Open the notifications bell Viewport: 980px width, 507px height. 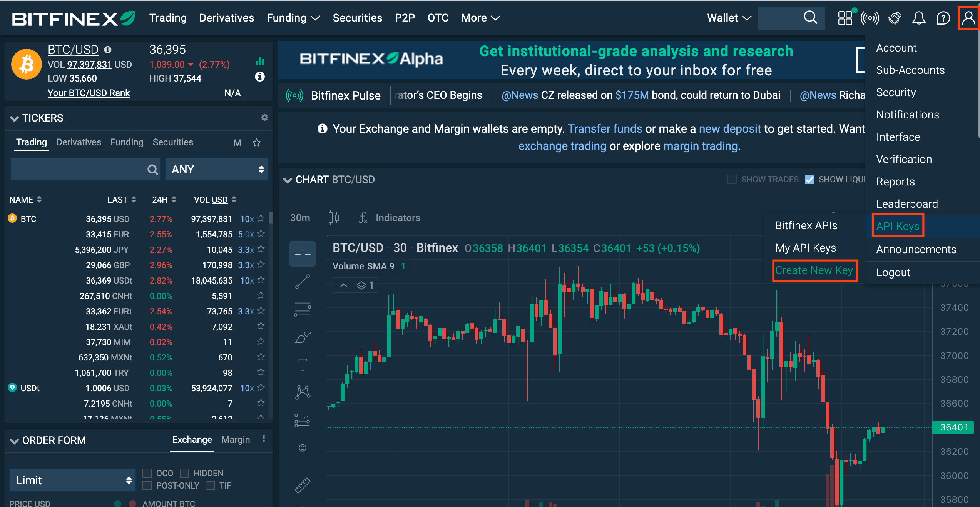point(919,18)
